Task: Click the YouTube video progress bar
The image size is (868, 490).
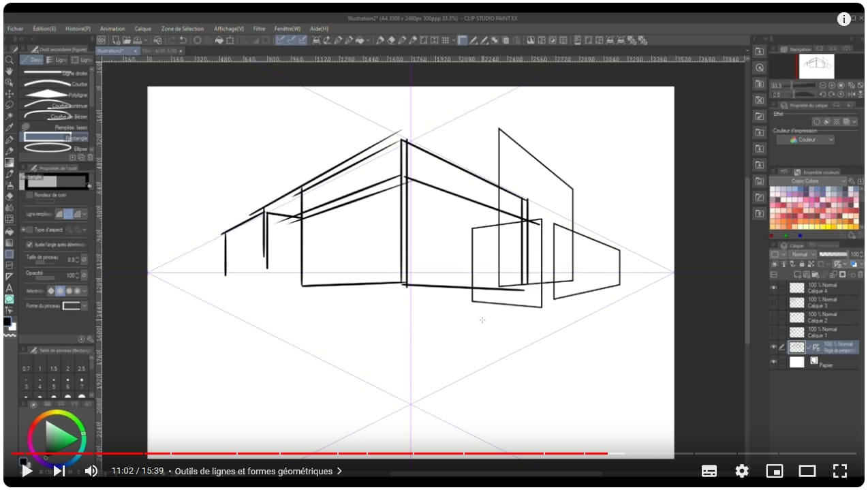Action: coord(434,453)
